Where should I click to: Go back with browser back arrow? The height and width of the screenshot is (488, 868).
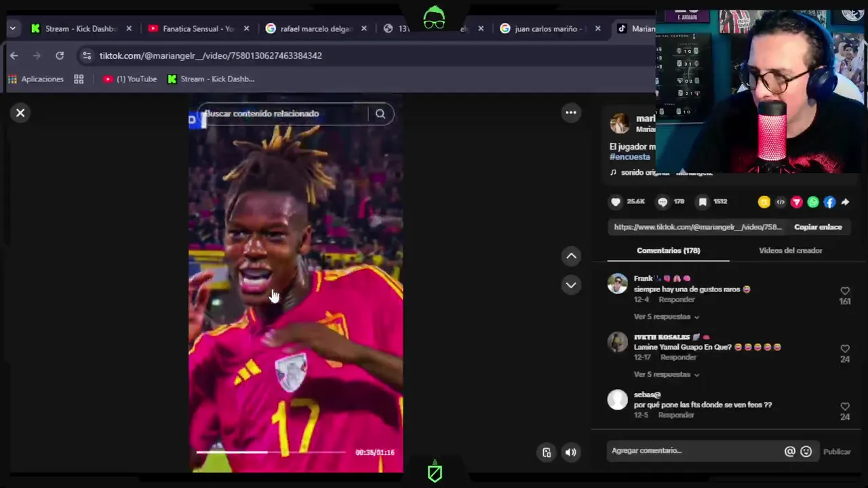(x=14, y=56)
